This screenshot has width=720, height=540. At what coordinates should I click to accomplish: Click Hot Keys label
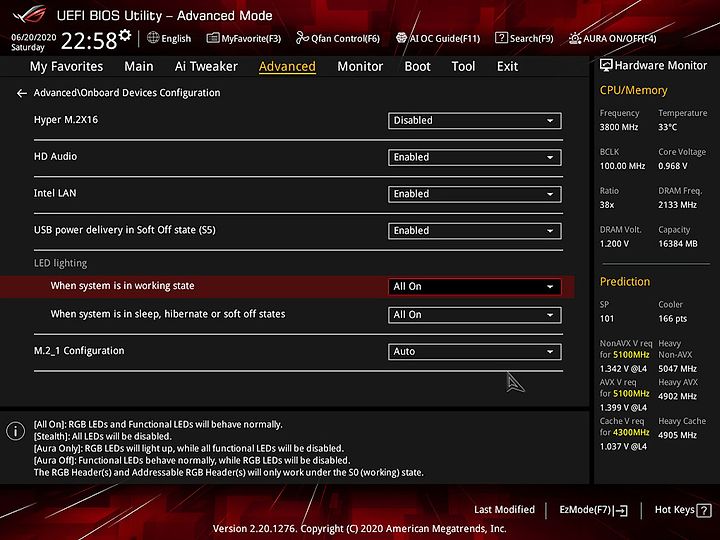pyautogui.click(x=675, y=510)
